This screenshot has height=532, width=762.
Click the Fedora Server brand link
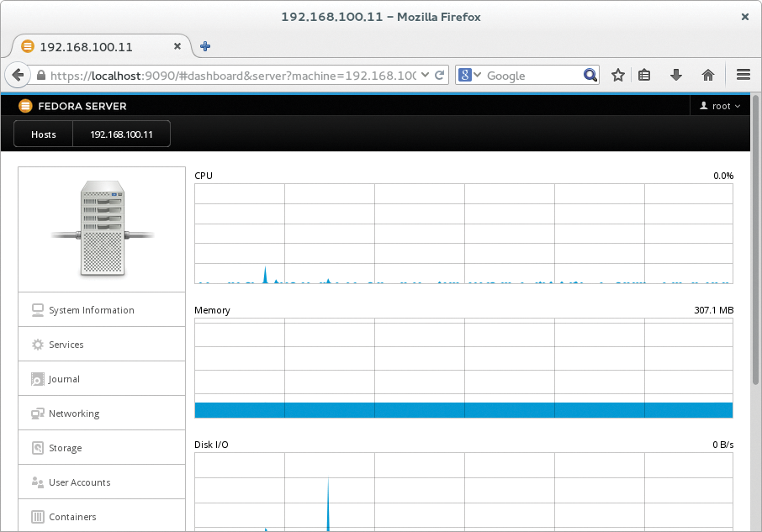click(x=72, y=106)
